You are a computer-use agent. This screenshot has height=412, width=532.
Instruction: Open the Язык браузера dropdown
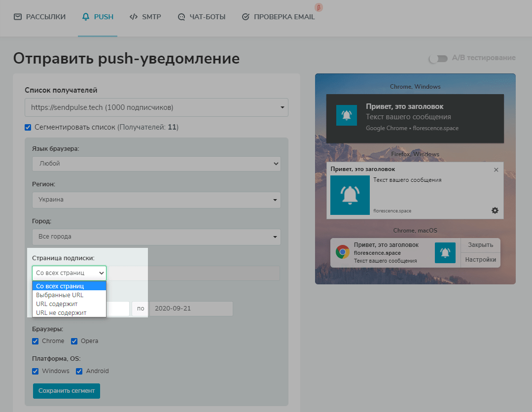click(x=156, y=164)
